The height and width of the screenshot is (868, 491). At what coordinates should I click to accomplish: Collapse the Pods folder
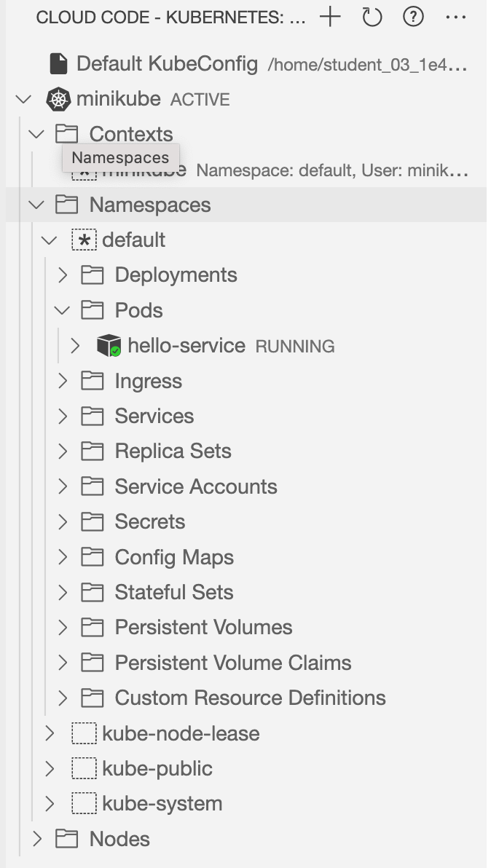pos(63,311)
